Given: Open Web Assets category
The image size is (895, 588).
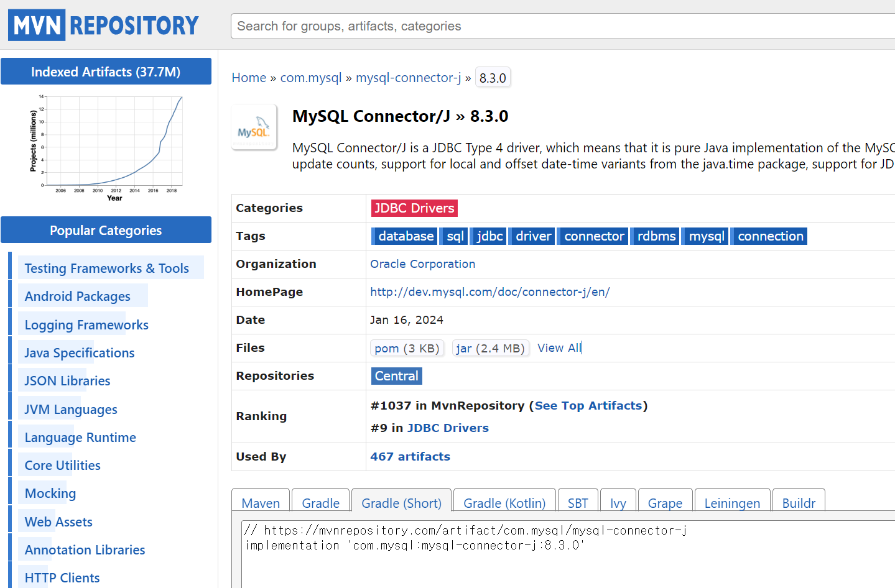Looking at the screenshot, I should [x=58, y=522].
